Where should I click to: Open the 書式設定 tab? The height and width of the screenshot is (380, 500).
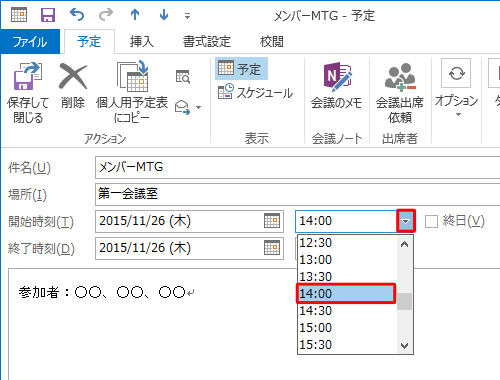pyautogui.click(x=207, y=42)
